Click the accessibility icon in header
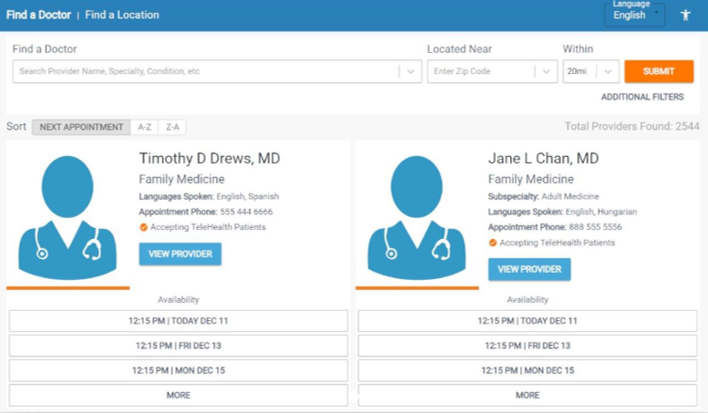This screenshot has width=708, height=413. (x=686, y=15)
